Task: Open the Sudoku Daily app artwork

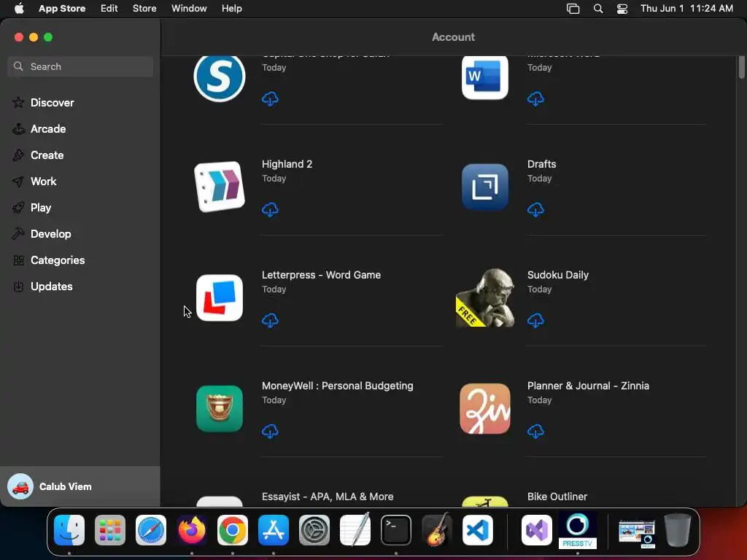Action: tap(485, 297)
